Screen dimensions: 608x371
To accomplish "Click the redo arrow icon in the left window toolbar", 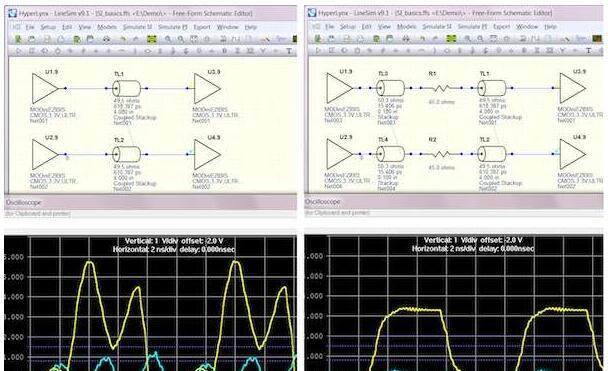I will pos(136,39).
